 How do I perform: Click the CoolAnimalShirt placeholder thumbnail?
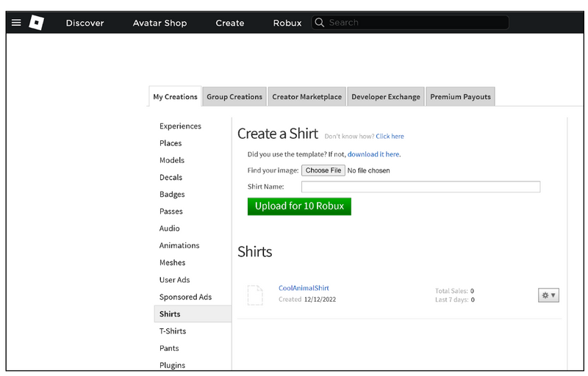pos(255,295)
